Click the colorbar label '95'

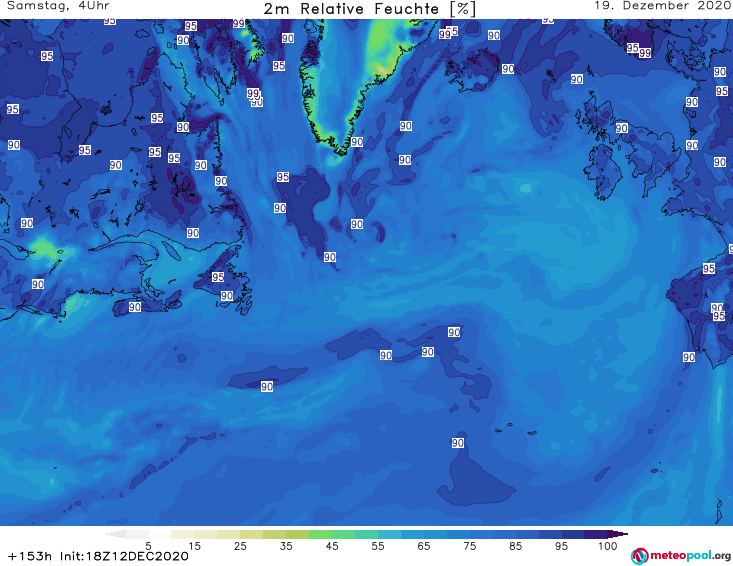point(561,546)
